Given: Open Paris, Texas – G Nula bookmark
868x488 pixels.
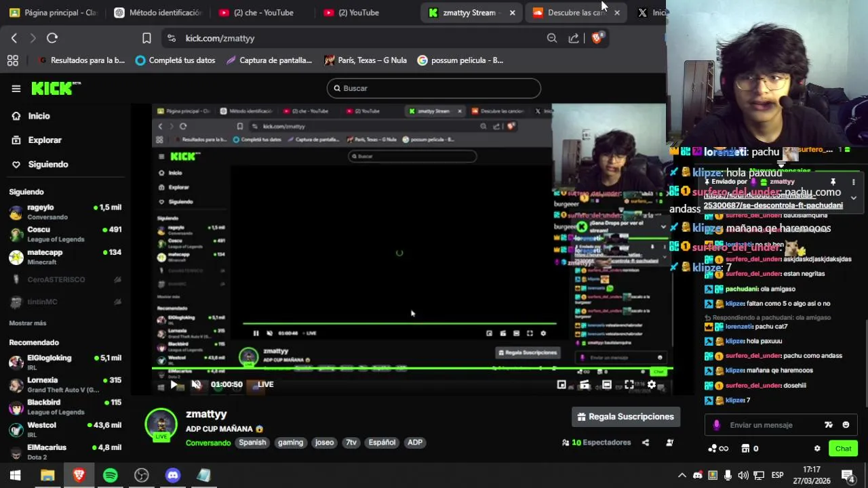Looking at the screenshot, I should click(x=366, y=60).
